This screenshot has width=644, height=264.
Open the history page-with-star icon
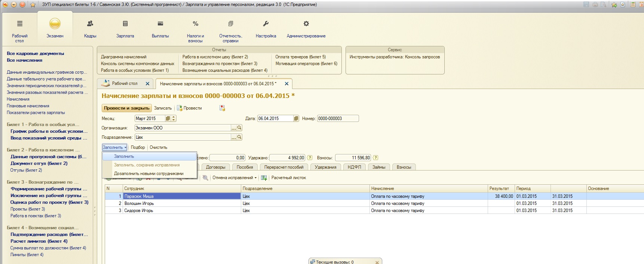point(623,4)
